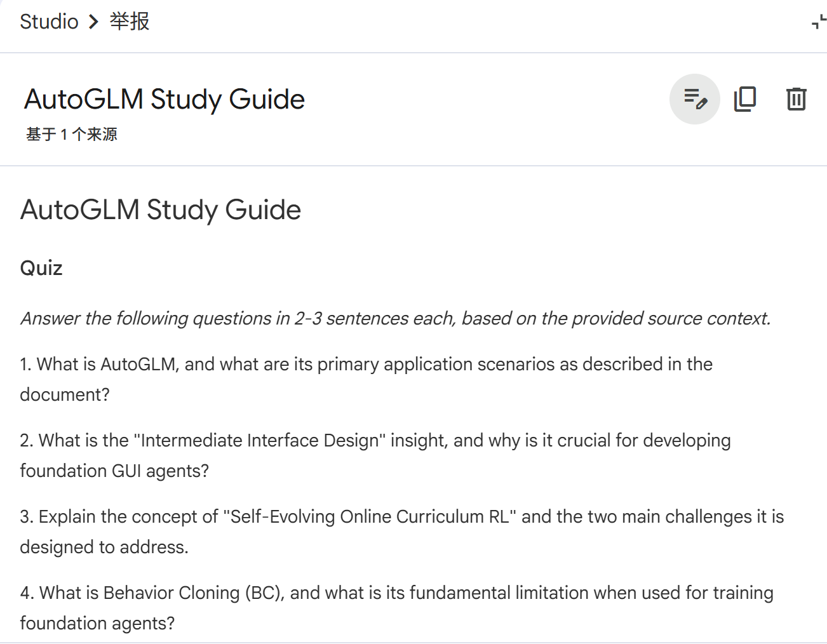827x644 pixels.
Task: Click question 3 on Self-Evolving Online Curriculum RL
Action: (x=402, y=532)
